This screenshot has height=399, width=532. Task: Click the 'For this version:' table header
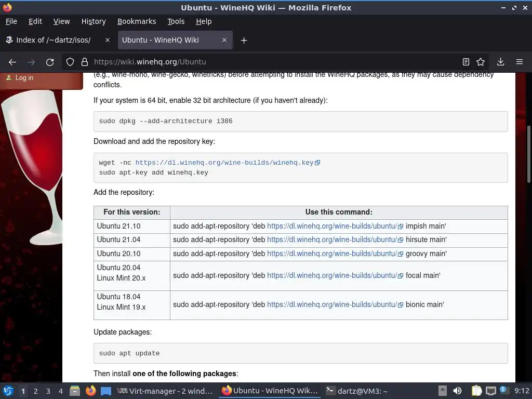coord(131,212)
